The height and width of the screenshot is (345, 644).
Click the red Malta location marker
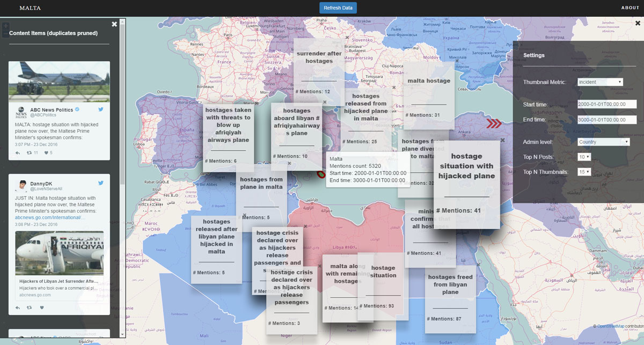tap(321, 174)
